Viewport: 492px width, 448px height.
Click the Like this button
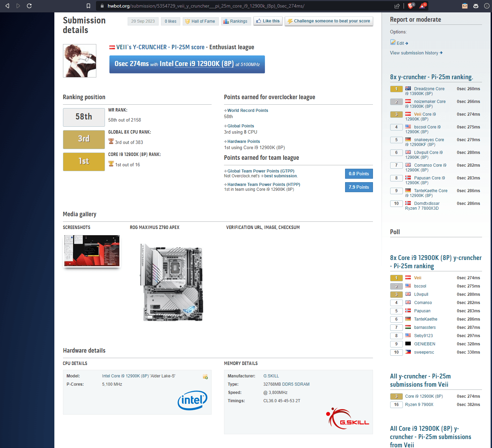268,21
